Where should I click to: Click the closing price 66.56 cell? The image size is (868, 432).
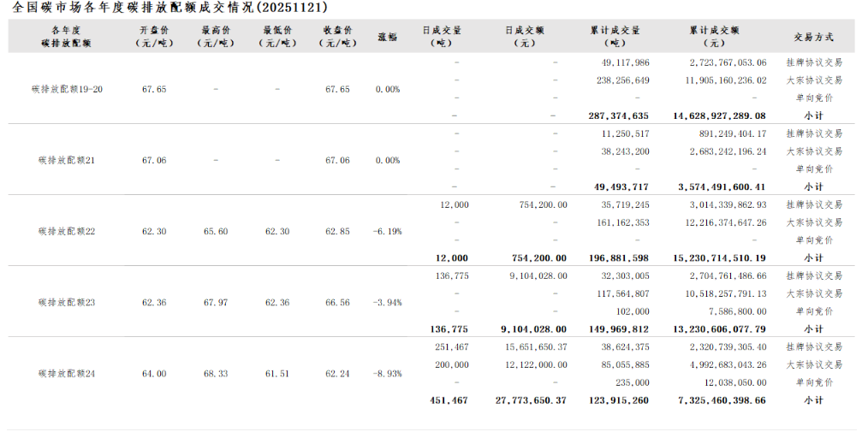tap(338, 302)
